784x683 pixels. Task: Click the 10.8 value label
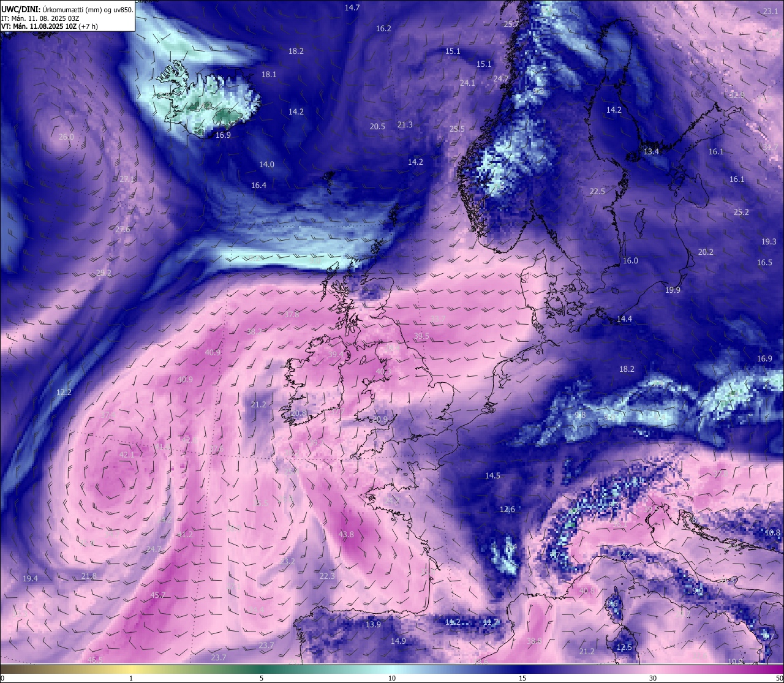[x=774, y=533]
